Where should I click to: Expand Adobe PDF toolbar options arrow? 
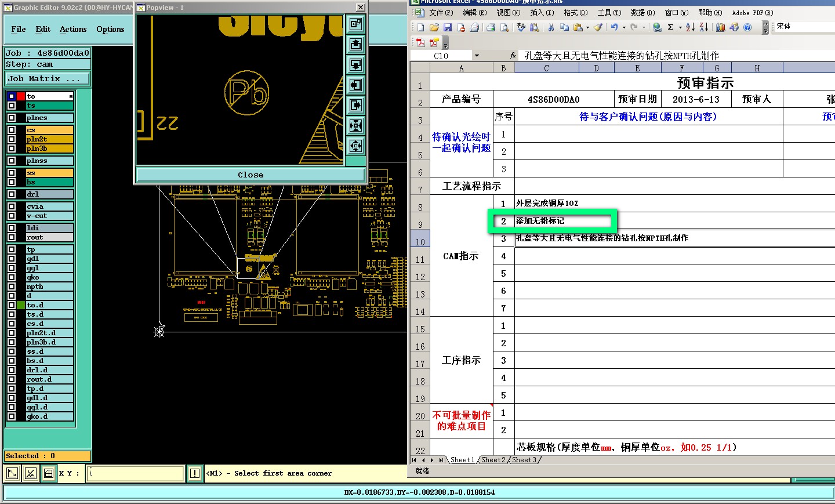[445, 43]
